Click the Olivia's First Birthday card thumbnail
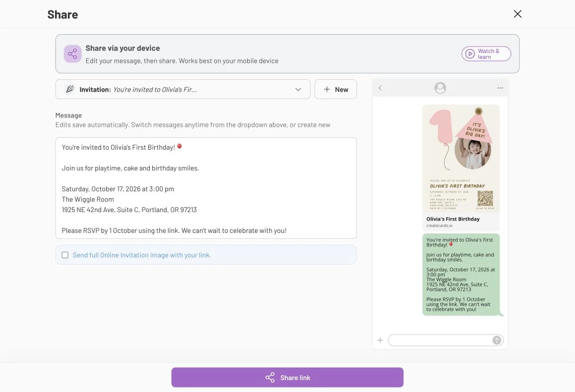This screenshot has height=392, width=575. [x=461, y=158]
